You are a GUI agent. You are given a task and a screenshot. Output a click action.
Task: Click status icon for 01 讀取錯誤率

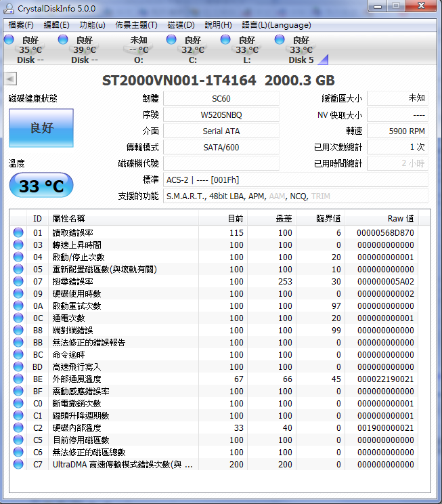pyautogui.click(x=18, y=232)
